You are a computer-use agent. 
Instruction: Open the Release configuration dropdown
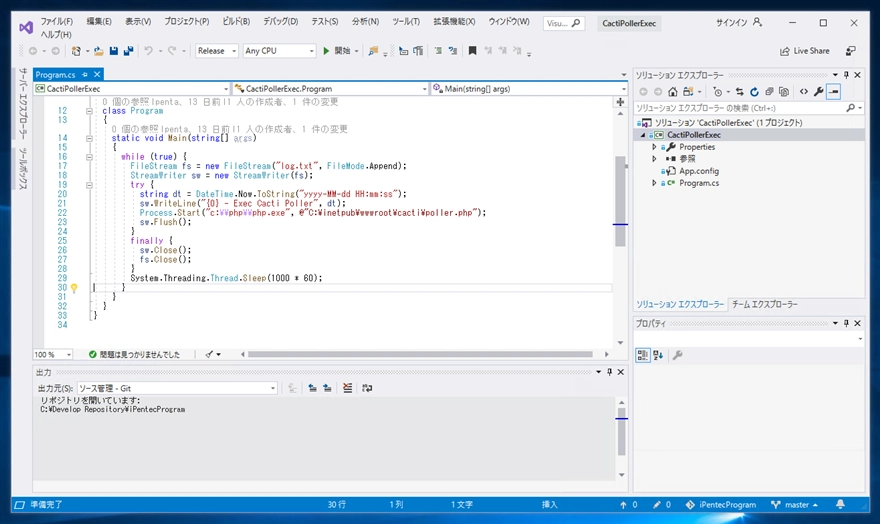point(217,51)
